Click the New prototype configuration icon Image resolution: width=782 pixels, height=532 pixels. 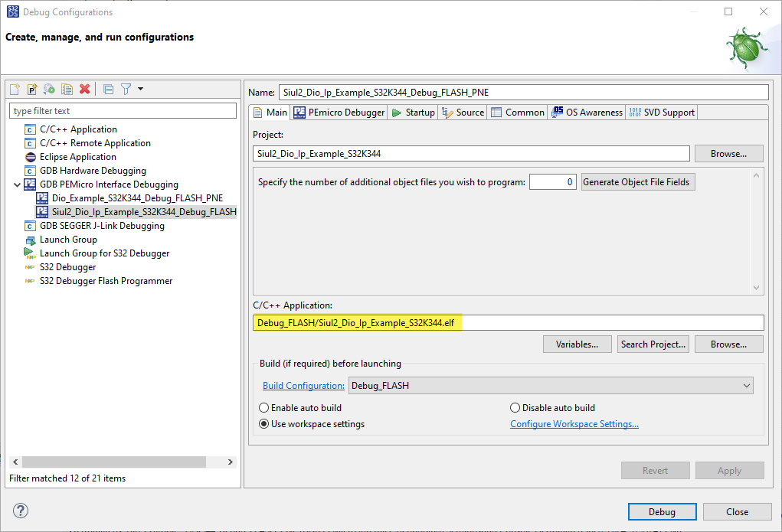click(32, 90)
